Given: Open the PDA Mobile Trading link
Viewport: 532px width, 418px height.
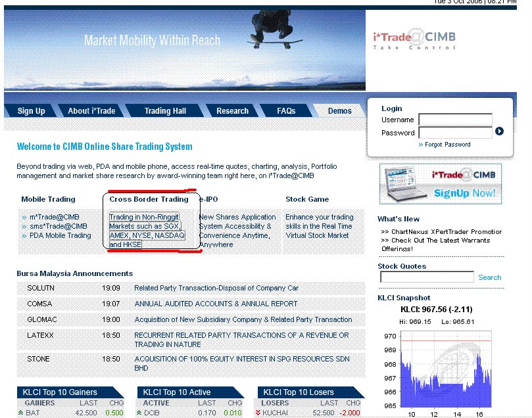Looking at the screenshot, I should [60, 235].
